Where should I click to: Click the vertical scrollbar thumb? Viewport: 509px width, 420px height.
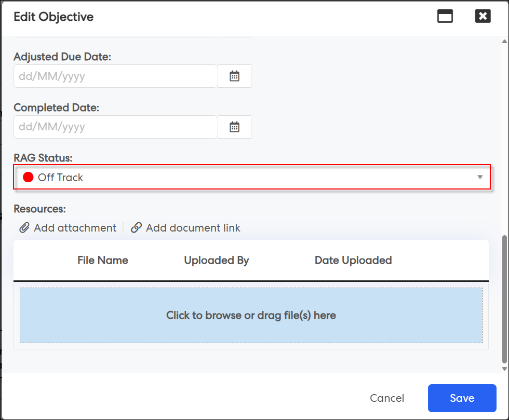click(x=504, y=299)
